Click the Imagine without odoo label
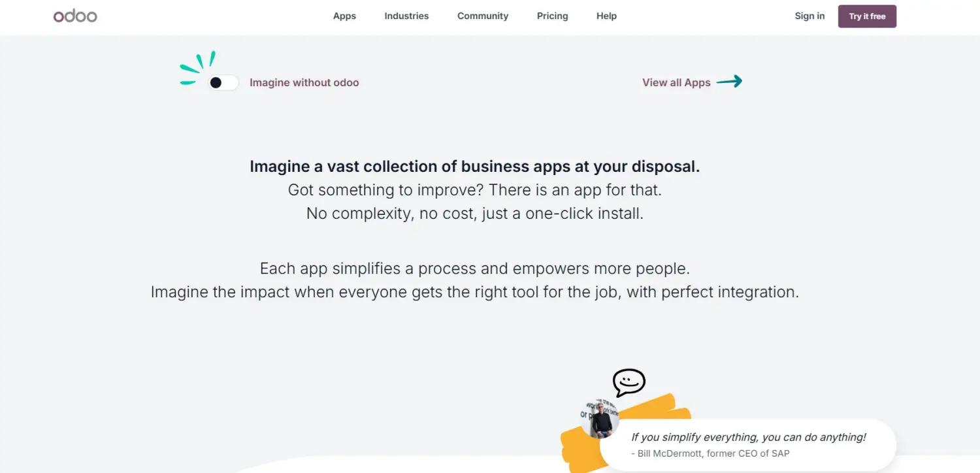The height and width of the screenshot is (473, 980). coord(304,82)
